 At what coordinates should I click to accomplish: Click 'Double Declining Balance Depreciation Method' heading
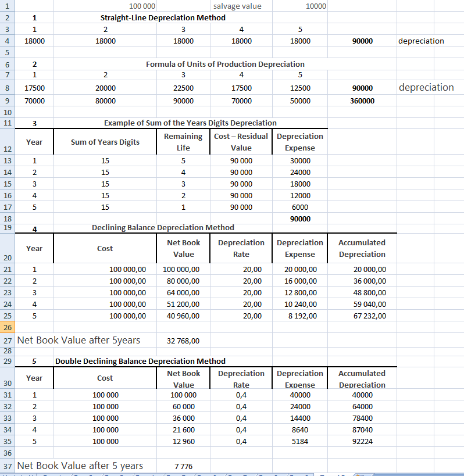coord(140,361)
